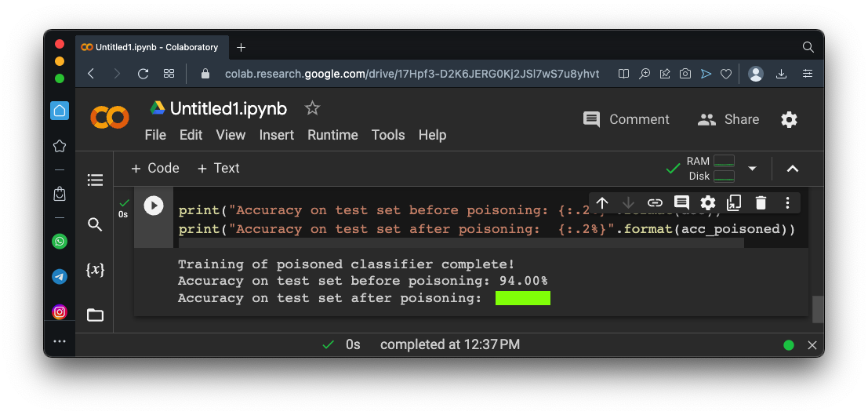
Task: Collapse the header with the chevron
Action: click(793, 169)
